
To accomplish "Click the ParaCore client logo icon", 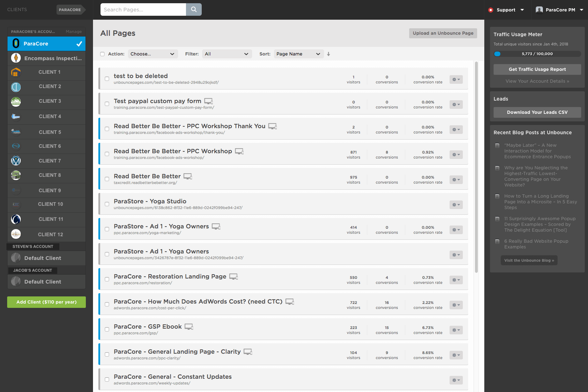I will click(x=16, y=44).
